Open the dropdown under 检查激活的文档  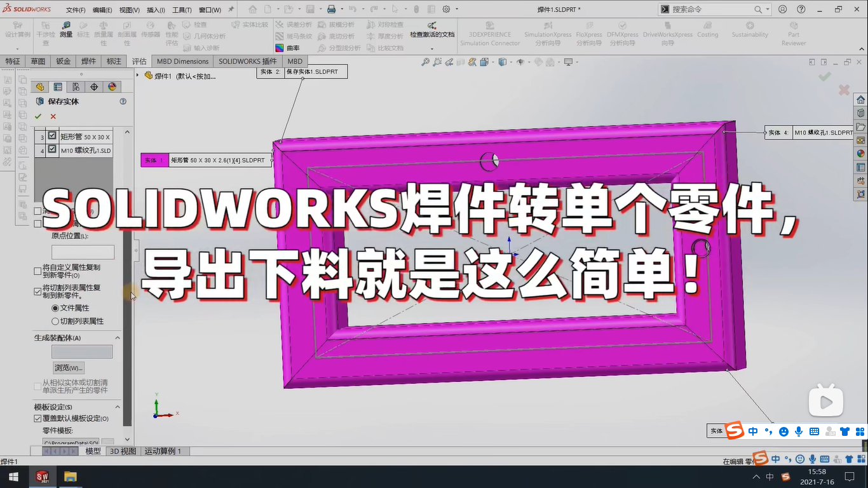pos(432,49)
